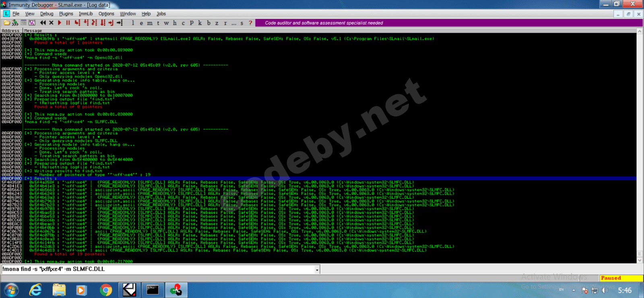This screenshot has height=298, width=644.
Task: Click the Step over toolbar icon
Action: click(x=86, y=23)
